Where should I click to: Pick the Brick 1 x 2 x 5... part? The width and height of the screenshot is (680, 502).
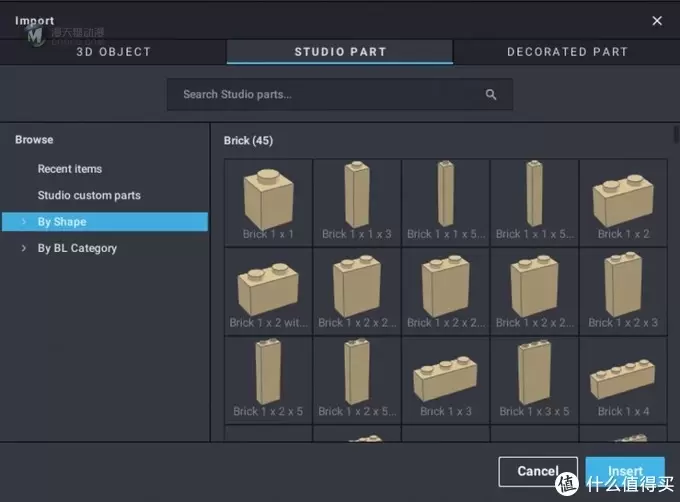click(357, 380)
